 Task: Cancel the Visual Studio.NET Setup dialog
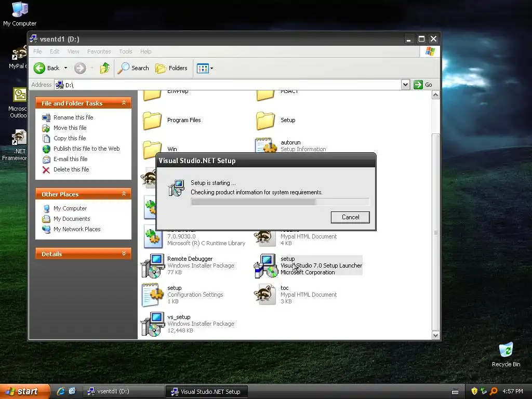click(350, 217)
